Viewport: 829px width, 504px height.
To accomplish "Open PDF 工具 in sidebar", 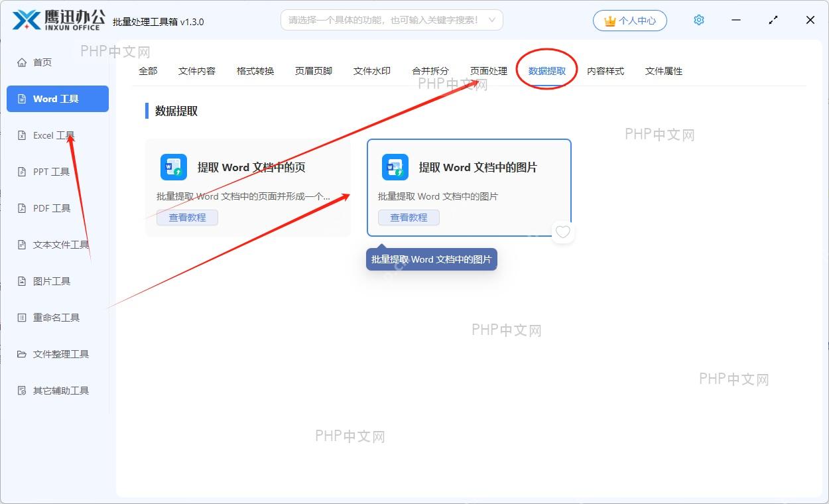I will click(52, 208).
